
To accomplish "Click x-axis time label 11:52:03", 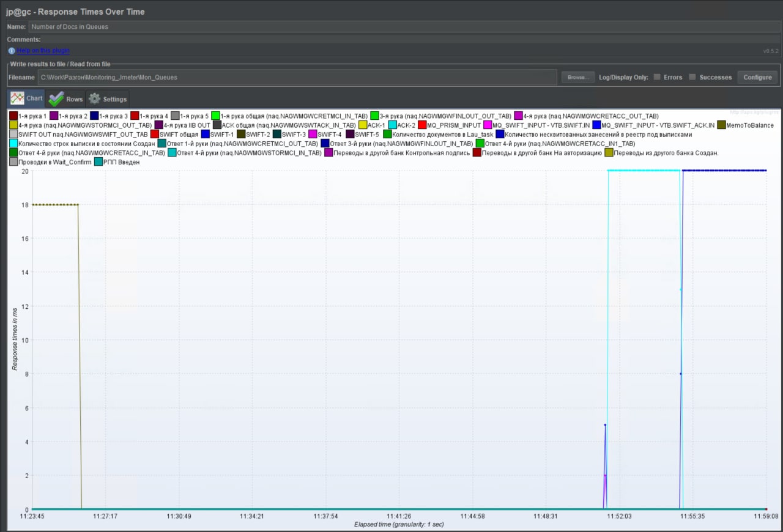I will (619, 516).
